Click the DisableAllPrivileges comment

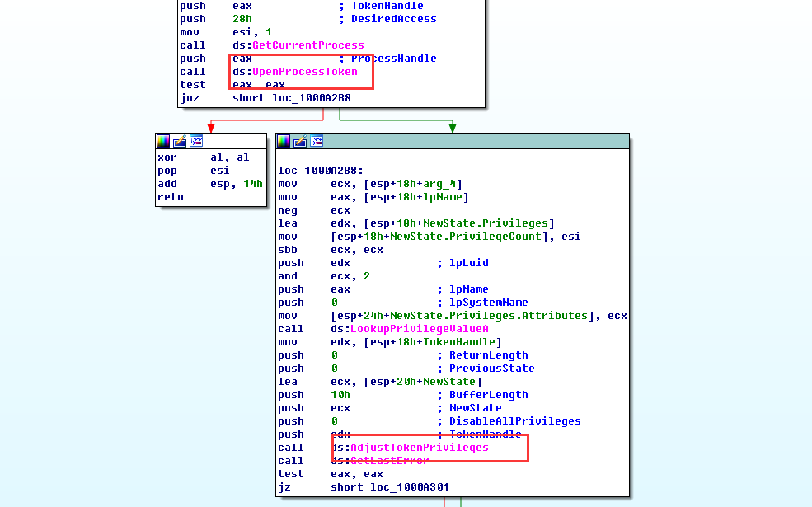514,421
